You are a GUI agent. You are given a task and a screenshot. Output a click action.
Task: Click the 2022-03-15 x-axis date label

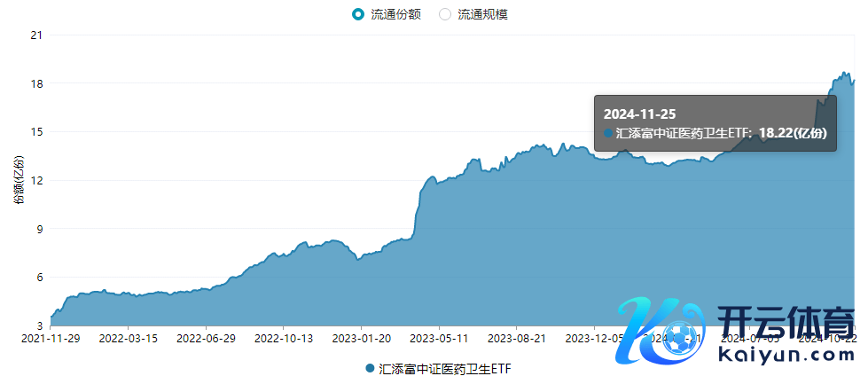pyautogui.click(x=129, y=338)
